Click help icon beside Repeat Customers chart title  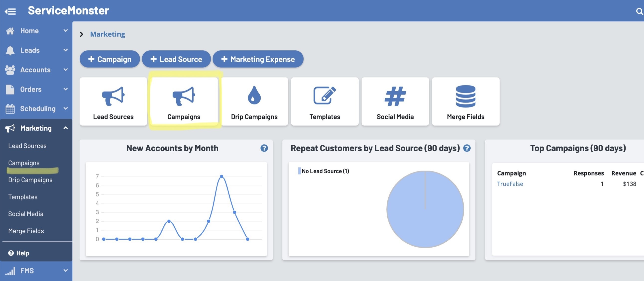pyautogui.click(x=467, y=148)
